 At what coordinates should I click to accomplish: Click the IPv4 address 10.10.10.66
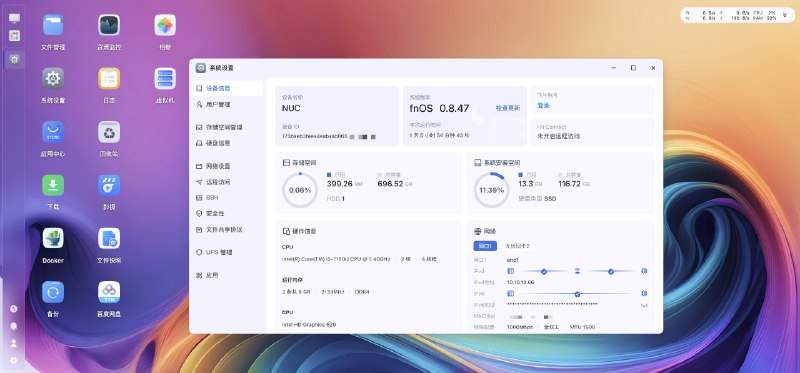click(520, 282)
